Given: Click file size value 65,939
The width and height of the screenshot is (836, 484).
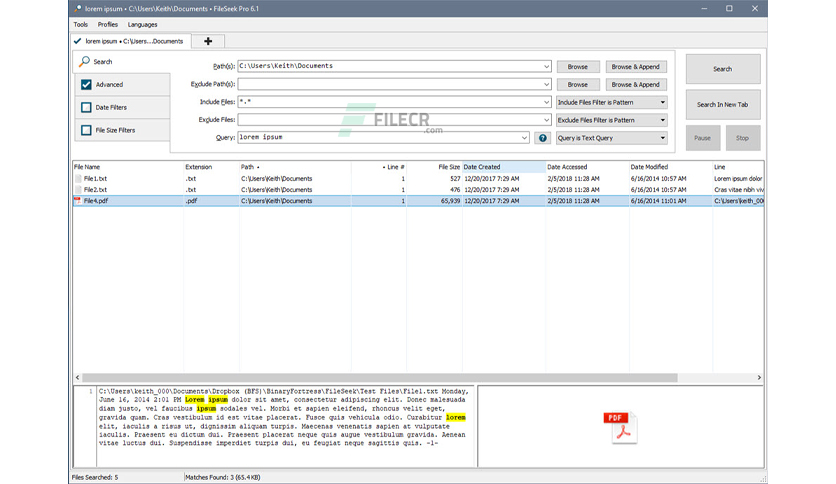Looking at the screenshot, I should click(x=450, y=201).
